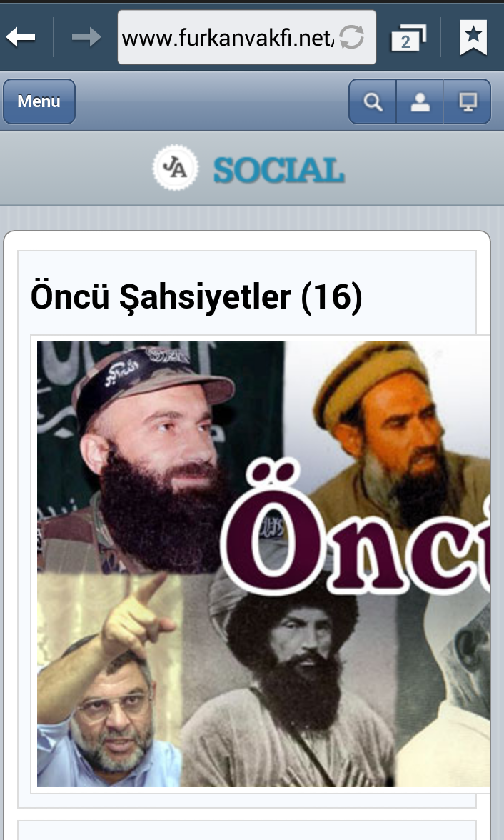Tap the partially visible card below the album
This screenshot has width=504, height=840.
247,830
